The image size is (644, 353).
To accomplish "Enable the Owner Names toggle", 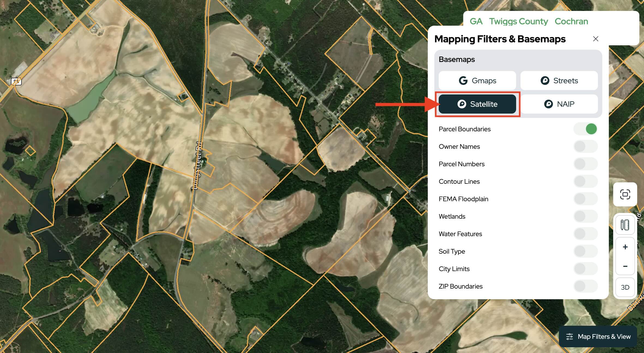I will pos(585,147).
